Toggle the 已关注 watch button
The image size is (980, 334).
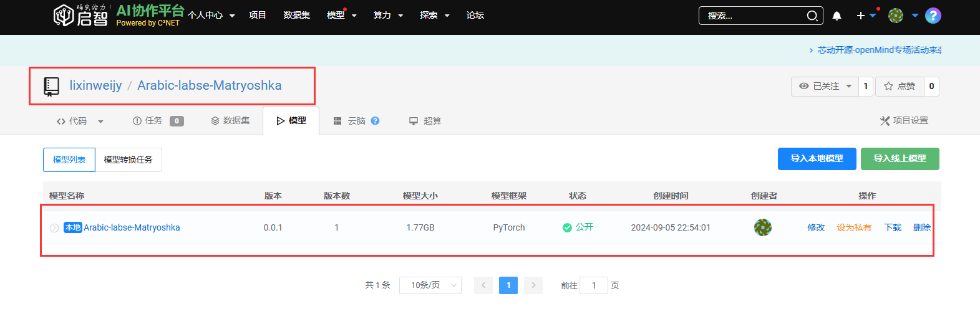825,87
